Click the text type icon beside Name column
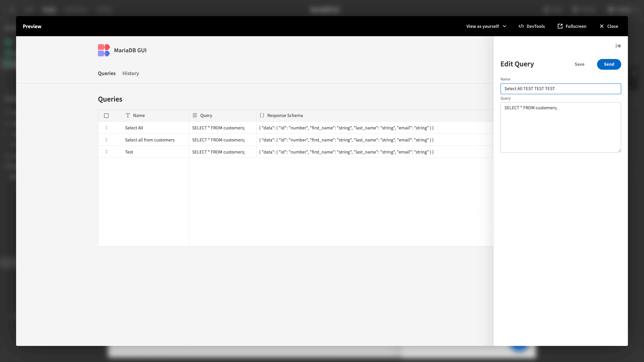Image resolution: width=644 pixels, height=362 pixels. point(127,115)
